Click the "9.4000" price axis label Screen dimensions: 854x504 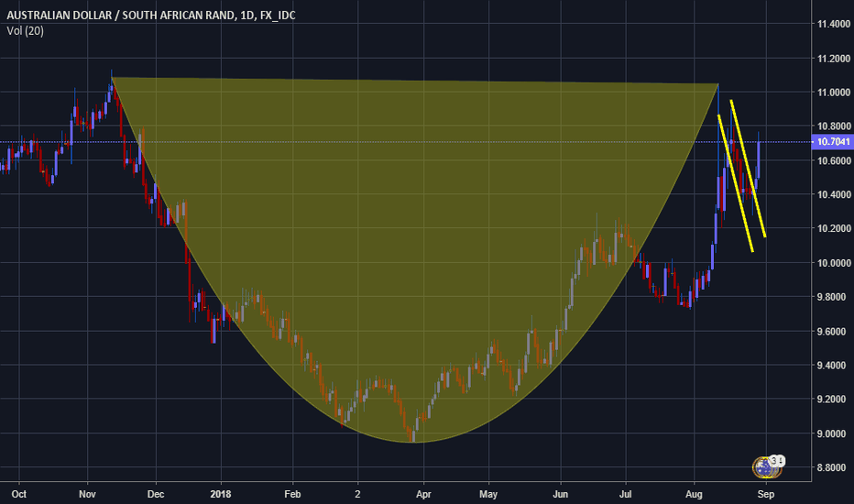[x=833, y=365]
